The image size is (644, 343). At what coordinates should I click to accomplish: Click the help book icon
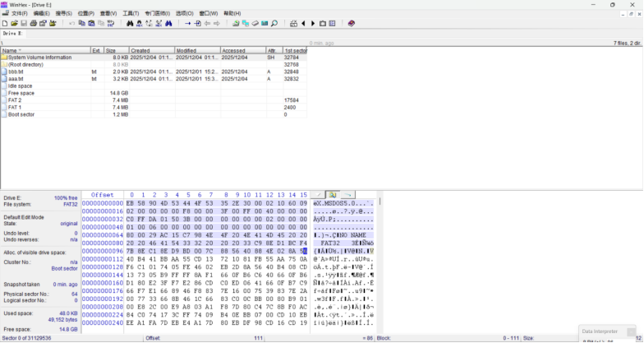point(352,23)
